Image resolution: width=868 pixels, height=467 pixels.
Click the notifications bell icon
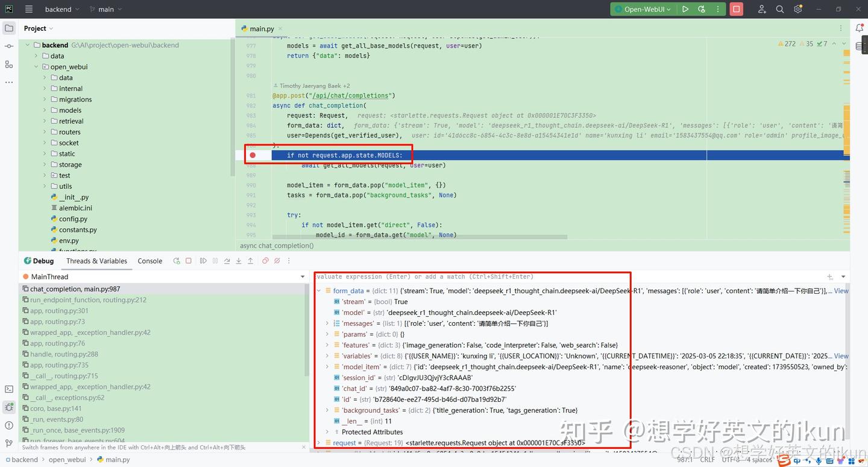861,28
